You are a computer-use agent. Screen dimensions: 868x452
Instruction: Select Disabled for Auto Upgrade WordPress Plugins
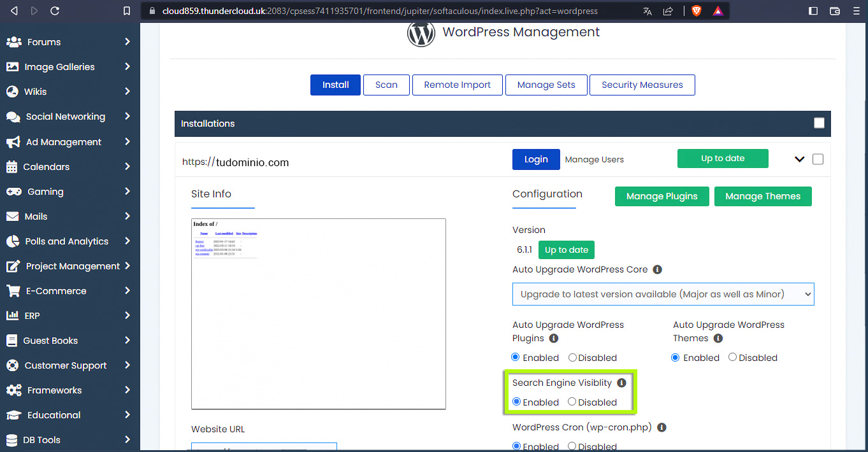pyautogui.click(x=572, y=357)
